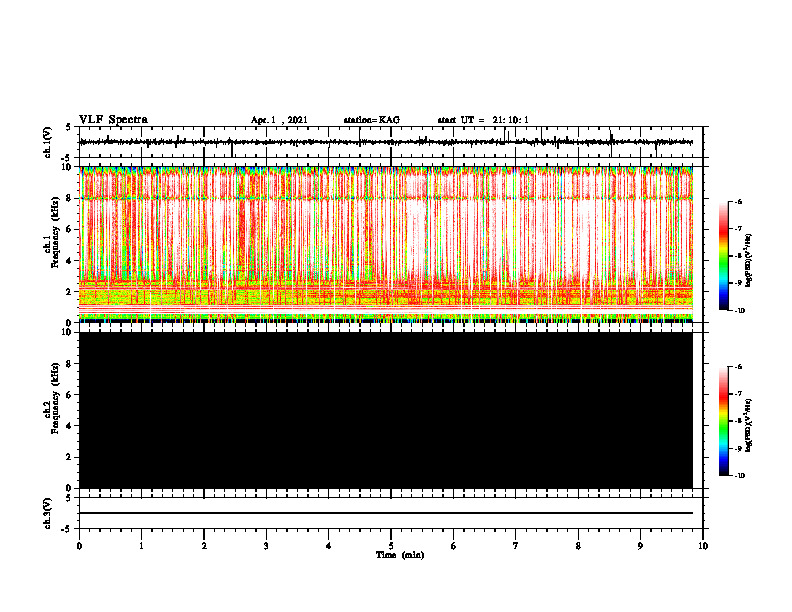Click the "-6" label on ch.1 color bar
792x612 pixels.
738,201
